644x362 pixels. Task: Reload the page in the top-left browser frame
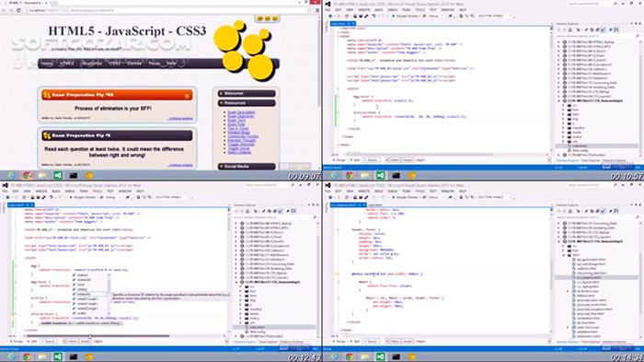coord(18,10)
